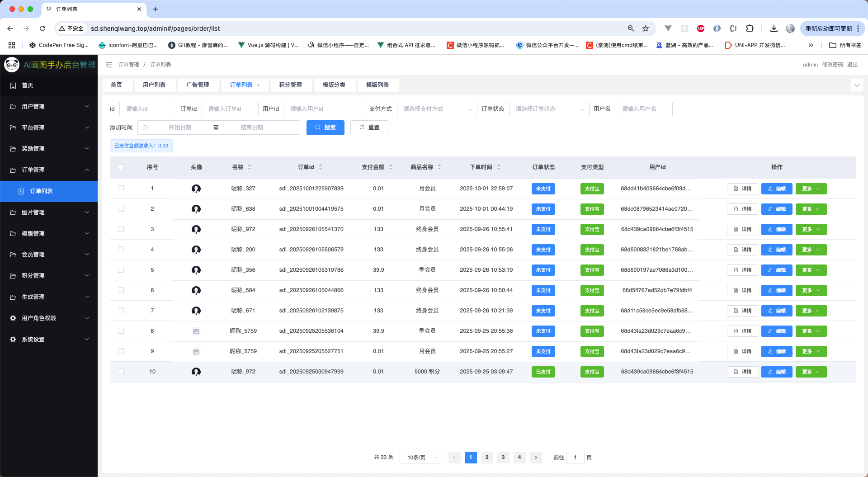Click the browser extensions puzzle icon
This screenshot has width=868, height=477.
[x=750, y=28]
